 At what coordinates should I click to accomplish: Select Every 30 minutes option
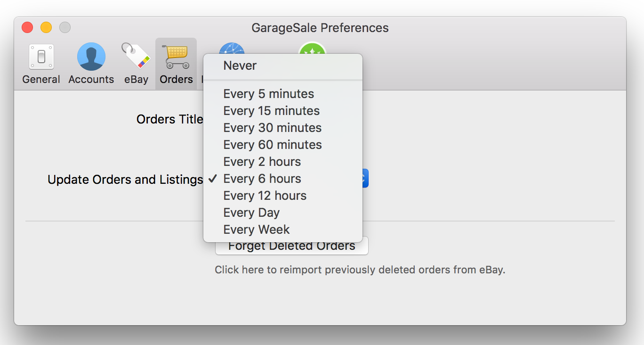pos(283,128)
